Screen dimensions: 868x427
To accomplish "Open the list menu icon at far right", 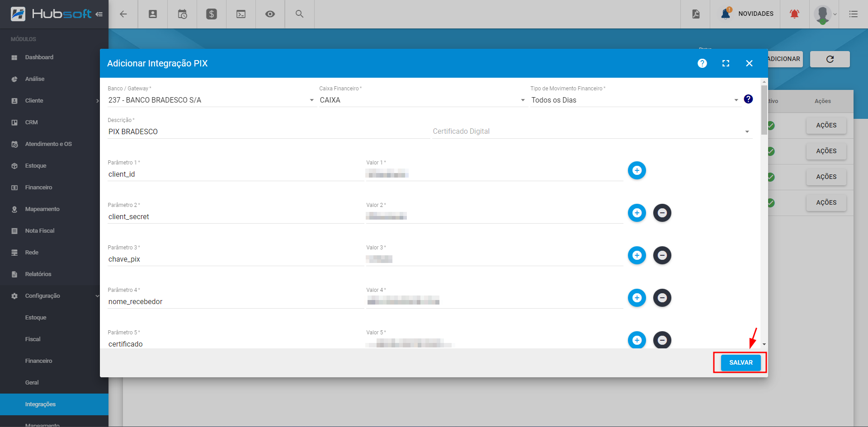I will coord(854,14).
